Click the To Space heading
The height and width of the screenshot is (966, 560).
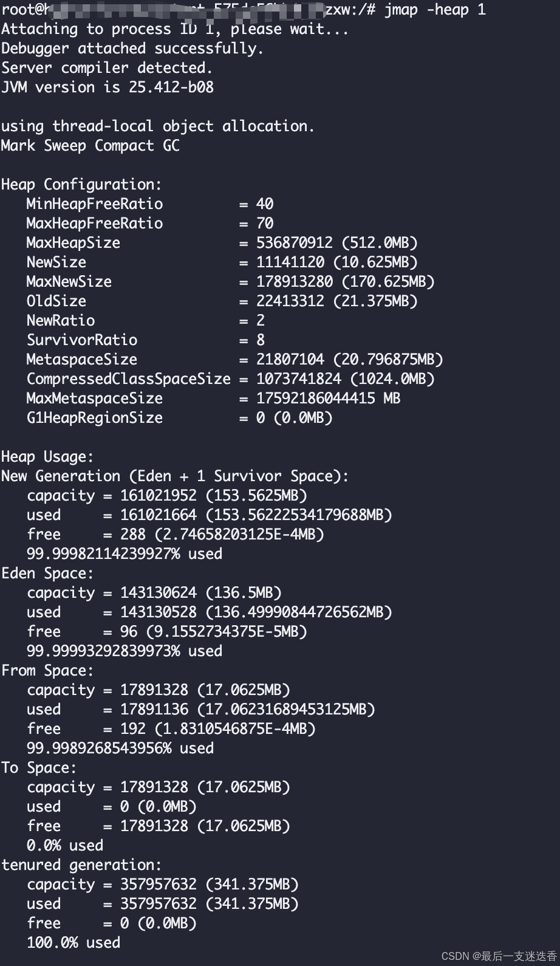point(39,768)
